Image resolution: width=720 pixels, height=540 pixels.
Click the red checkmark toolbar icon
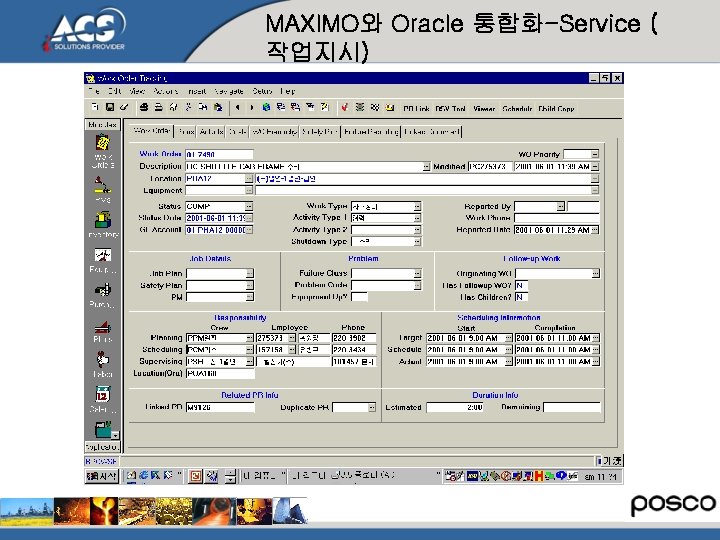(344, 107)
